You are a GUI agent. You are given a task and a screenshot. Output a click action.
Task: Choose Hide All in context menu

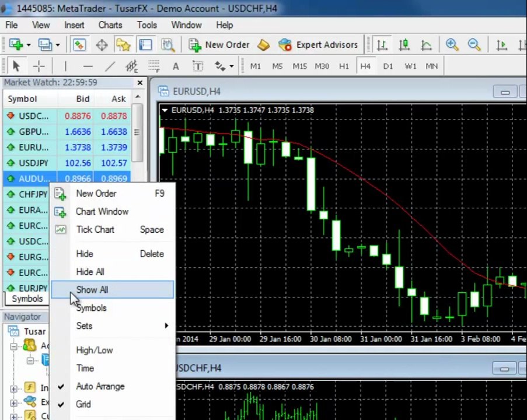pyautogui.click(x=113, y=271)
